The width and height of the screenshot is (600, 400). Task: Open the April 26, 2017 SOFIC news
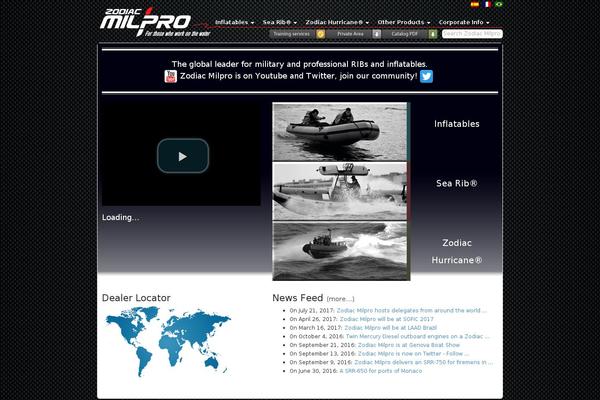click(x=386, y=319)
